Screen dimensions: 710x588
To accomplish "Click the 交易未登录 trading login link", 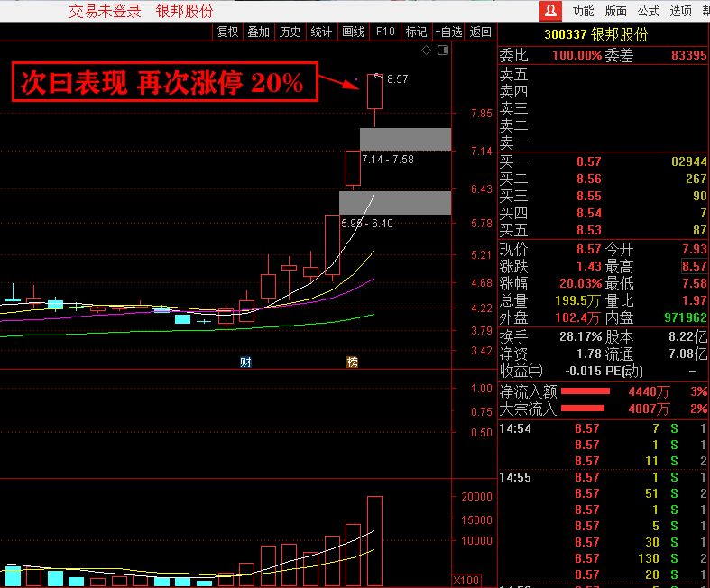I will [x=106, y=11].
